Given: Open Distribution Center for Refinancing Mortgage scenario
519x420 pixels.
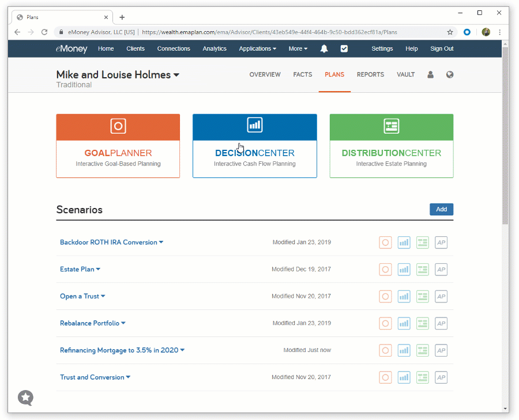Looking at the screenshot, I should pos(423,350).
